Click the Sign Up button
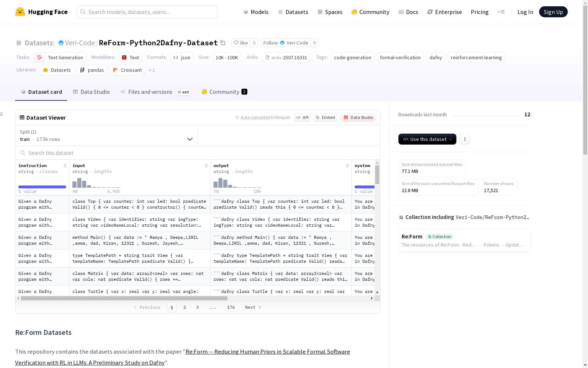 pyautogui.click(x=553, y=12)
